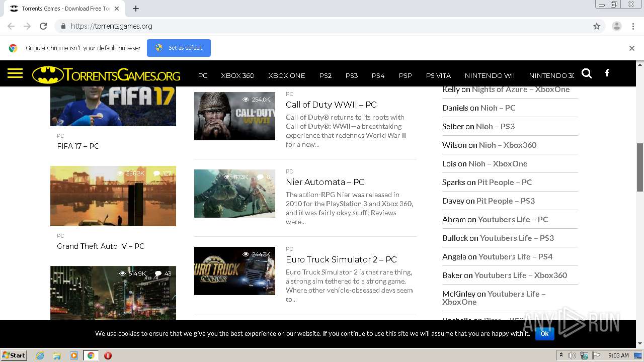
Task: Click the Batman TorrentsGames.org logo
Action: pos(106,75)
